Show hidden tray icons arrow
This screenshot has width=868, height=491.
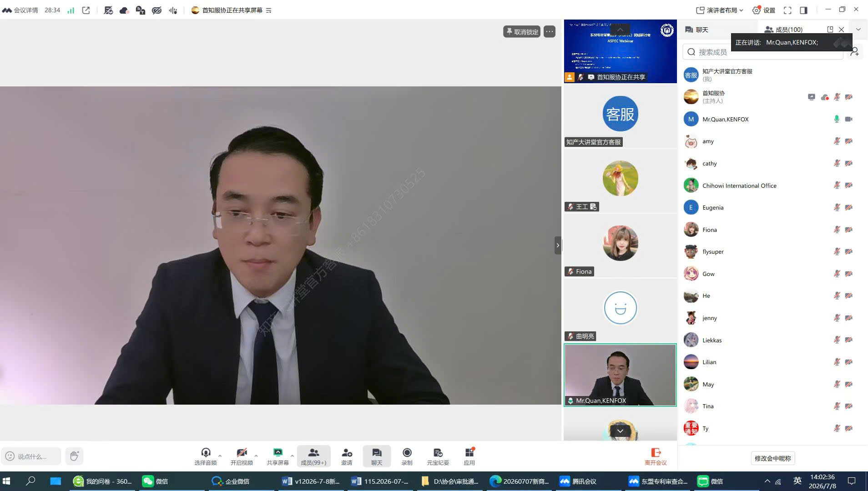[767, 481]
